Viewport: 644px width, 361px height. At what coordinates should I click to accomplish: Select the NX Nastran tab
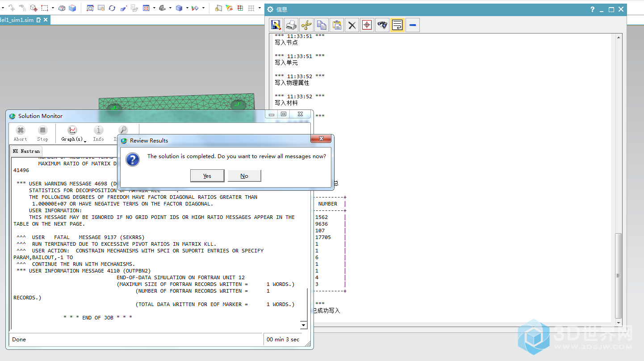[x=26, y=151]
